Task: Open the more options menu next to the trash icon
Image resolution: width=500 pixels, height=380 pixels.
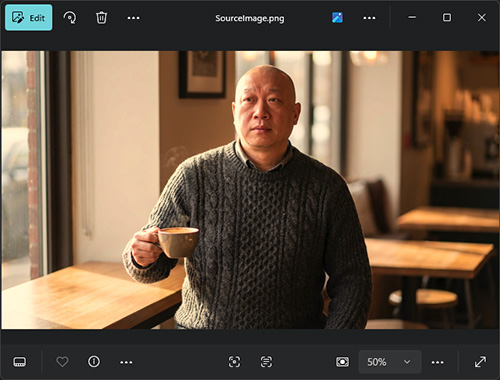Action: (133, 18)
